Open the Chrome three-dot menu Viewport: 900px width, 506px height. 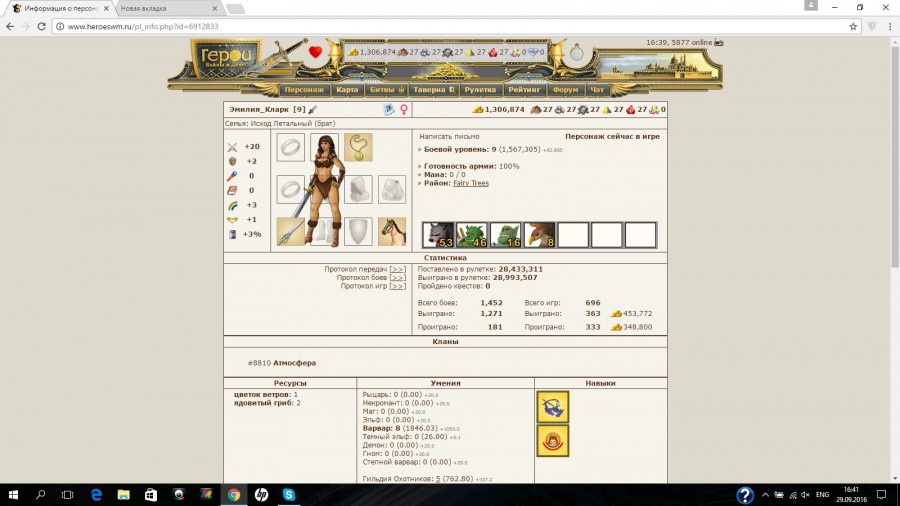click(x=890, y=26)
